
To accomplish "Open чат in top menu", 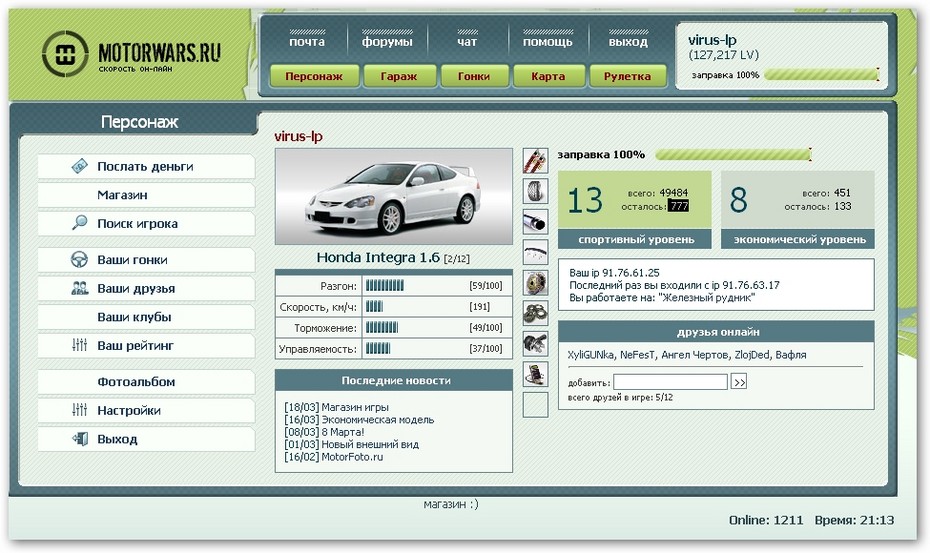I will coord(467,42).
